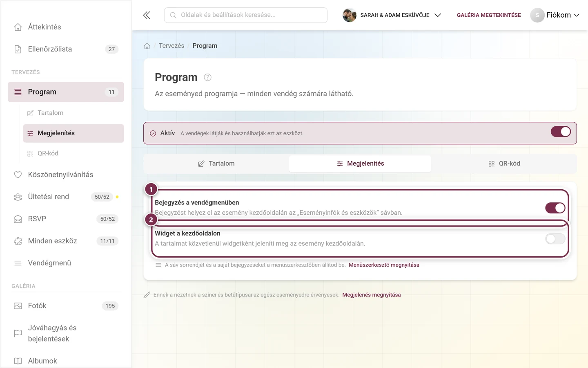588x368 pixels.
Task: Select Tartalom sub-item in sidebar
Action: point(73,113)
